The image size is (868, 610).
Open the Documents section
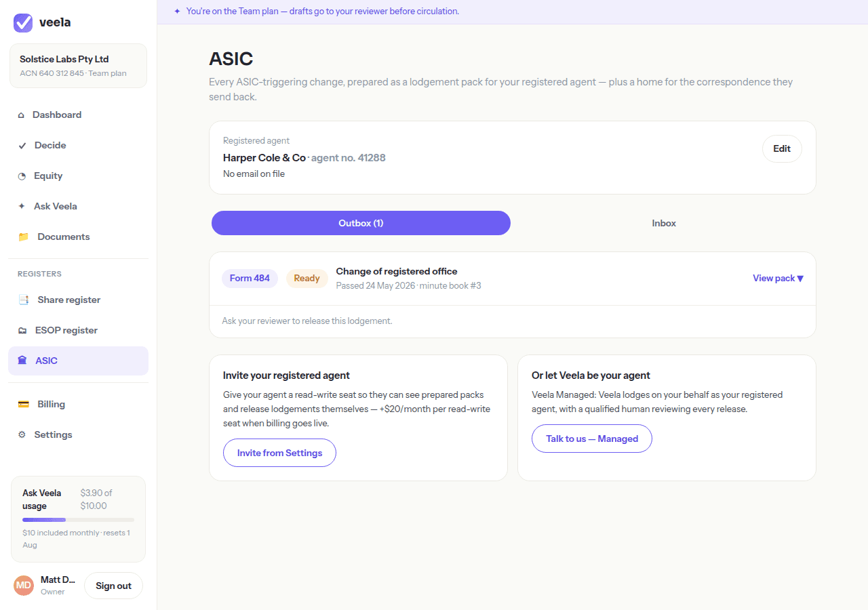(x=78, y=237)
